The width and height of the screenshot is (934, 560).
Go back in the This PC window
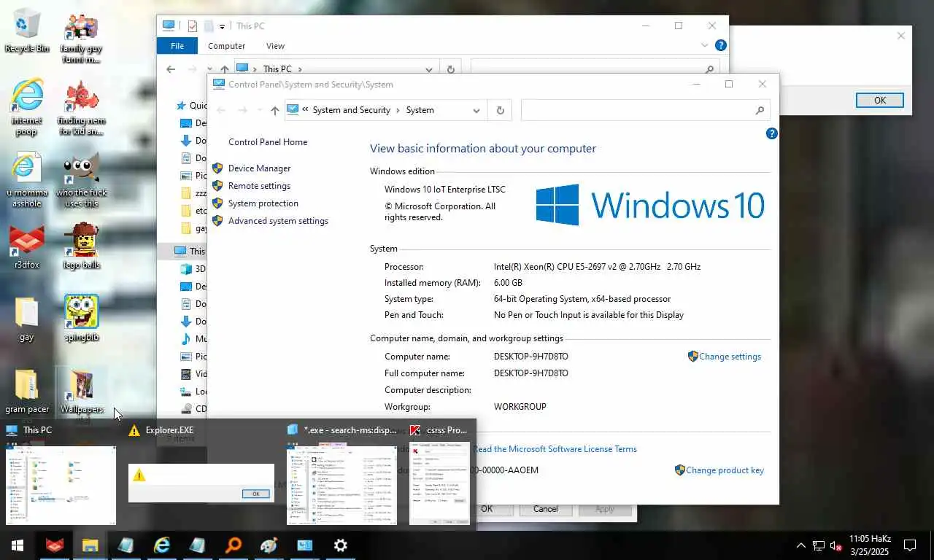[171, 69]
